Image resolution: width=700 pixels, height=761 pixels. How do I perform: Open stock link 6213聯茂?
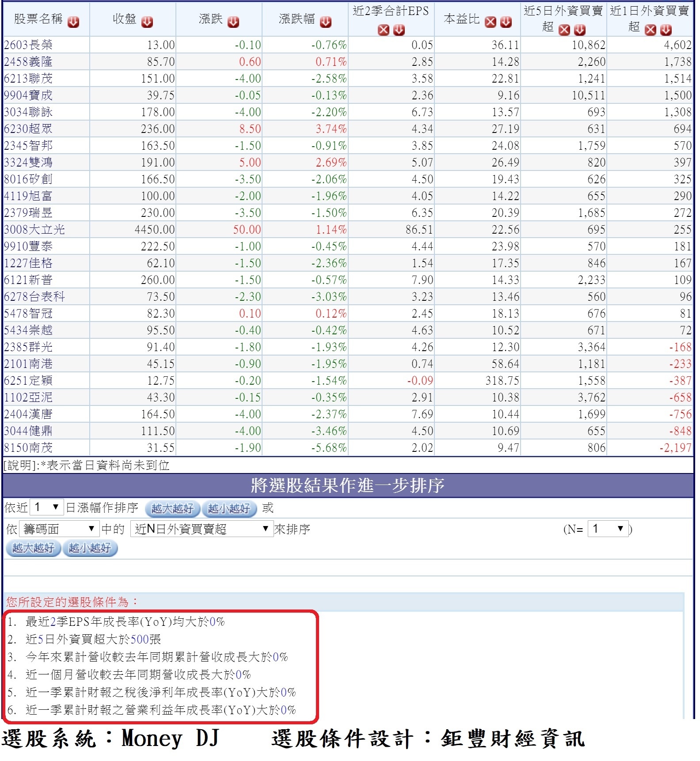(x=28, y=78)
